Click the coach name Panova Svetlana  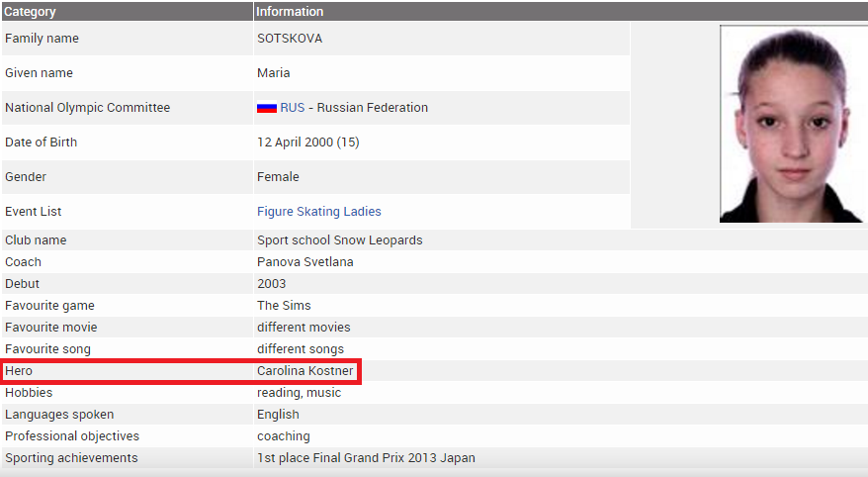point(305,262)
